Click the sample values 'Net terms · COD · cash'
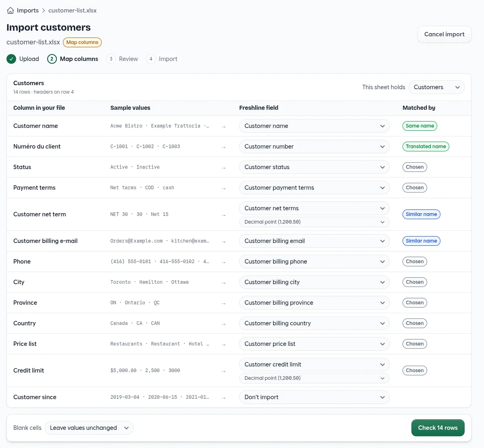 click(x=142, y=188)
